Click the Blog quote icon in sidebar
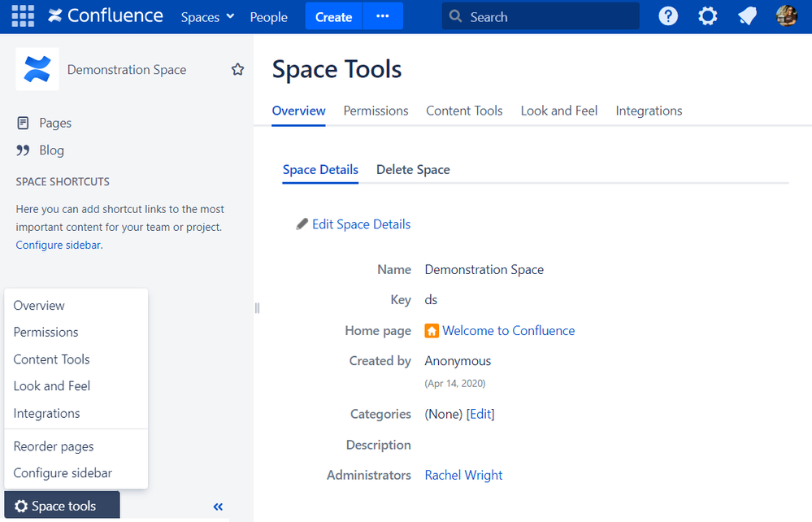 [23, 150]
